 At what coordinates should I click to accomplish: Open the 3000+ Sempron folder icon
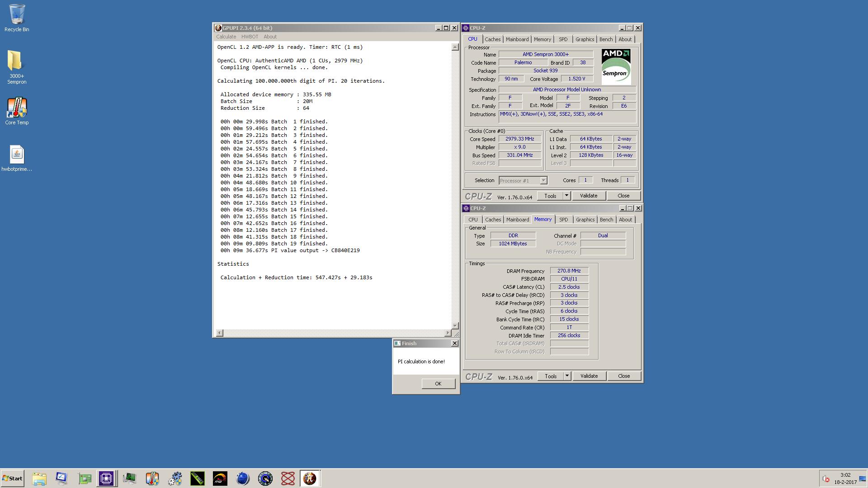(x=17, y=67)
